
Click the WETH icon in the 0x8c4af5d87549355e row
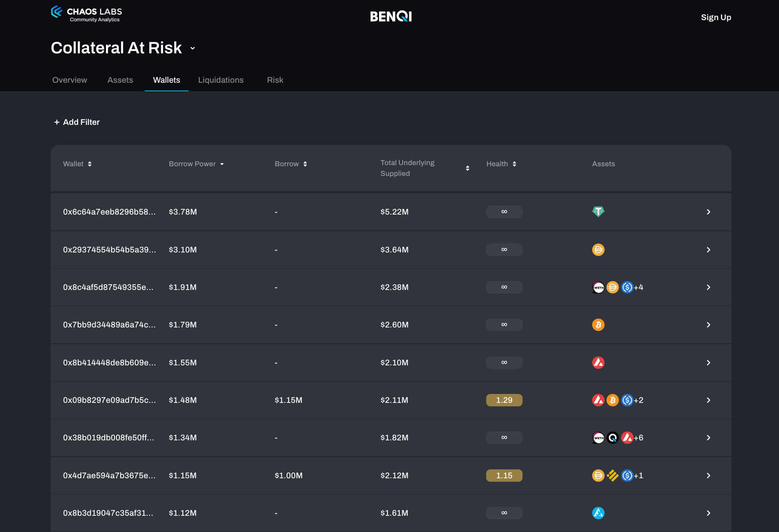click(598, 287)
